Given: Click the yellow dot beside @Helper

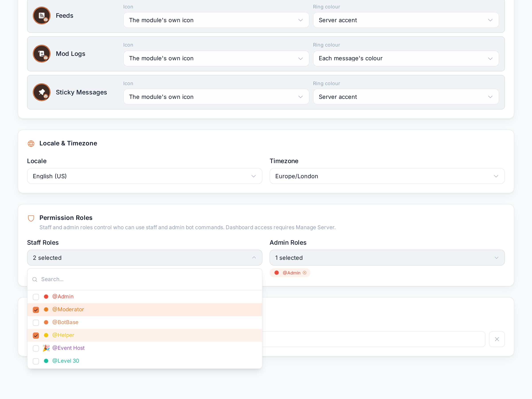Looking at the screenshot, I should click(x=46, y=335).
